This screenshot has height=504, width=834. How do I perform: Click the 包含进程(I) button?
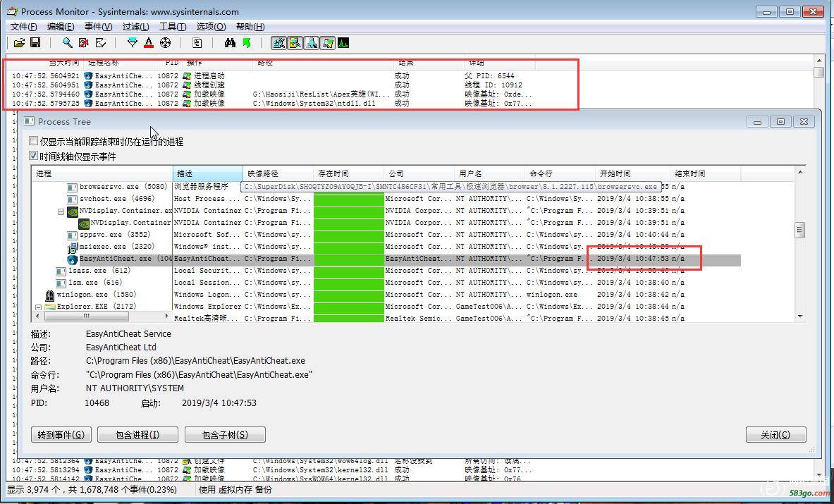click(137, 435)
